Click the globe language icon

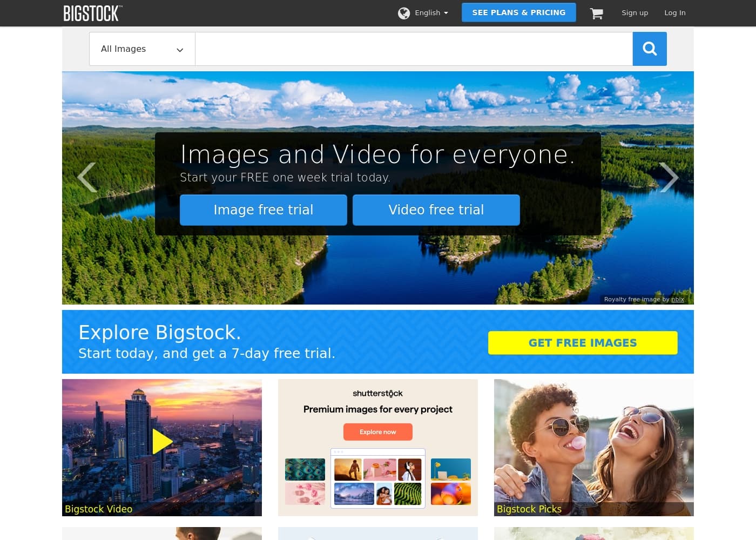tap(403, 13)
